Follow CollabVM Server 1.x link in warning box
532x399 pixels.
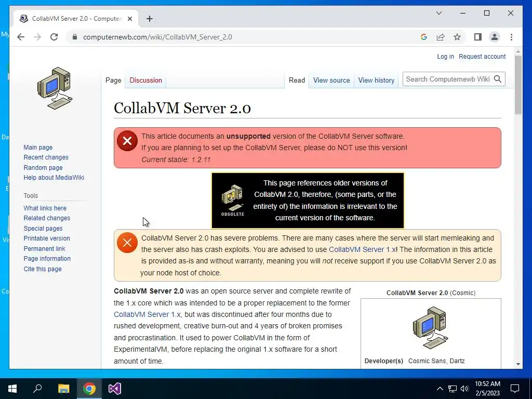362,249
